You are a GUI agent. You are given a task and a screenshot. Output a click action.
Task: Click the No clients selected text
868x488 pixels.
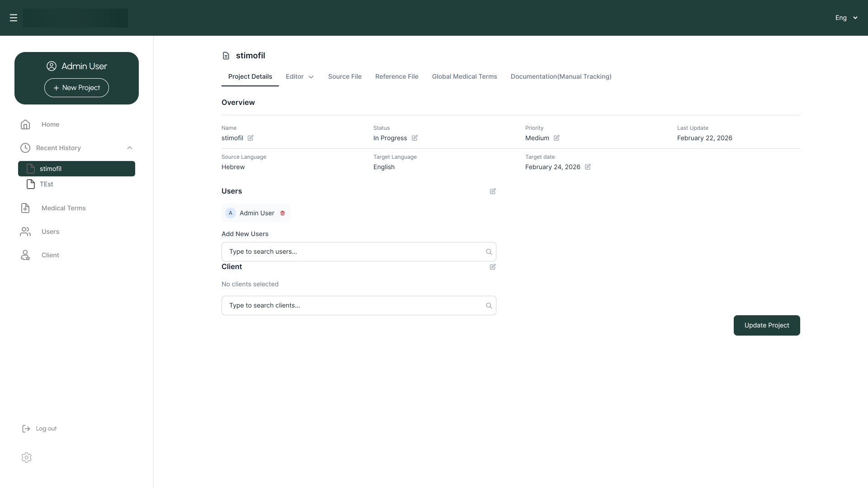tap(250, 284)
